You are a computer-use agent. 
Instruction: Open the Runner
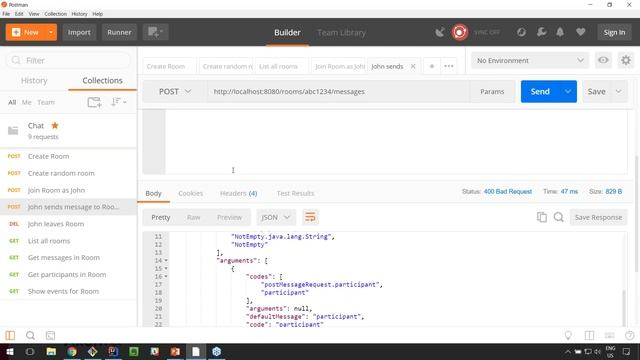click(x=119, y=32)
